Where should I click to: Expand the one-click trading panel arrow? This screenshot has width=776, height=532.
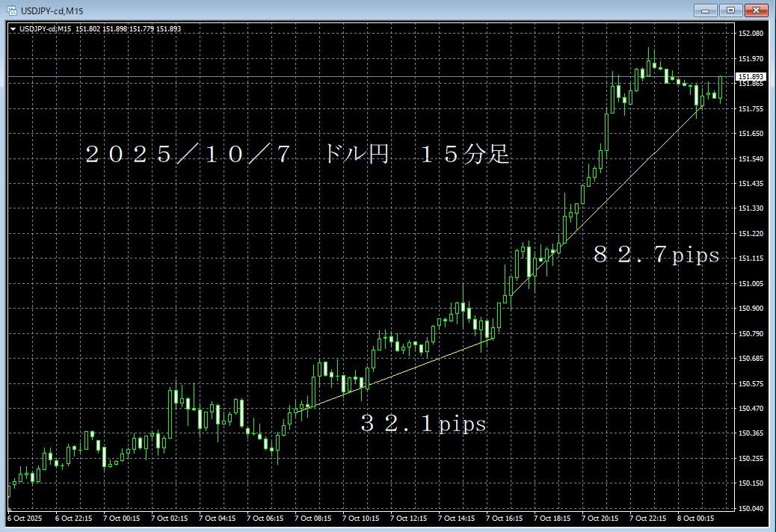11,28
